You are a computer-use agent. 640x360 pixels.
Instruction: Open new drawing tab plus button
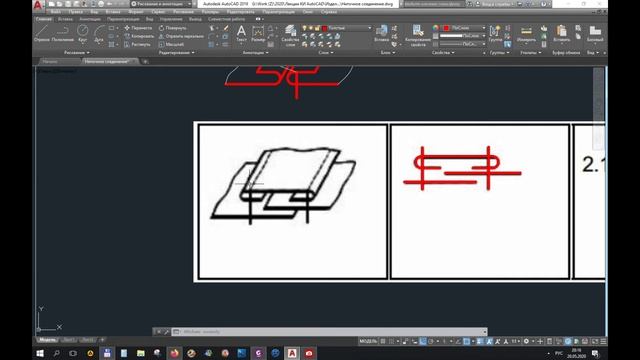[x=145, y=62]
